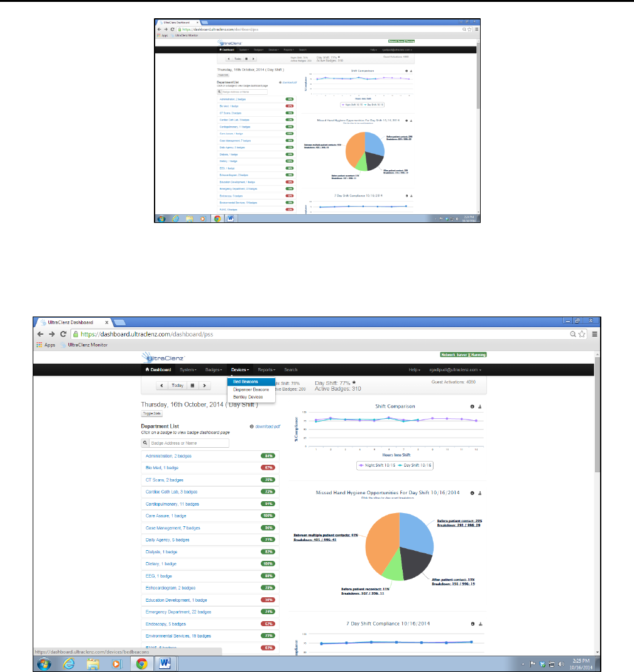Image resolution: width=634 pixels, height=672 pixels.
Task: Reload the page in the lower screenshot browser
Action: pos(63,334)
